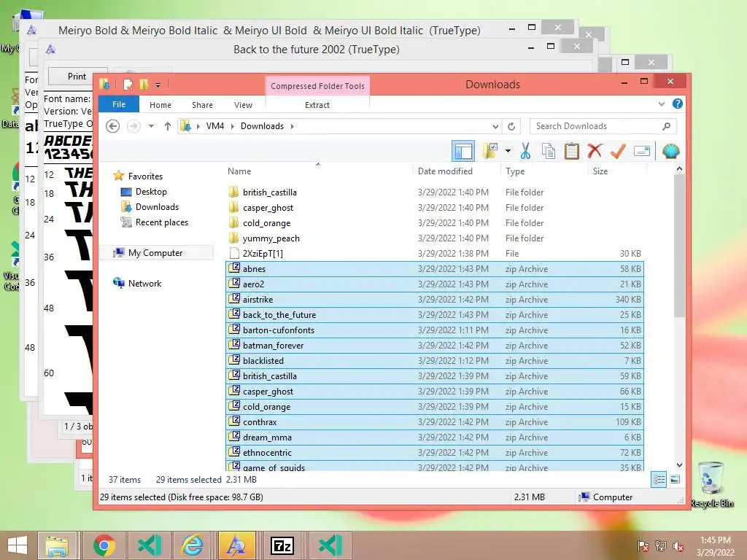Click the Rename icon in toolbar
This screenshot has height=560, width=747.
[642, 151]
